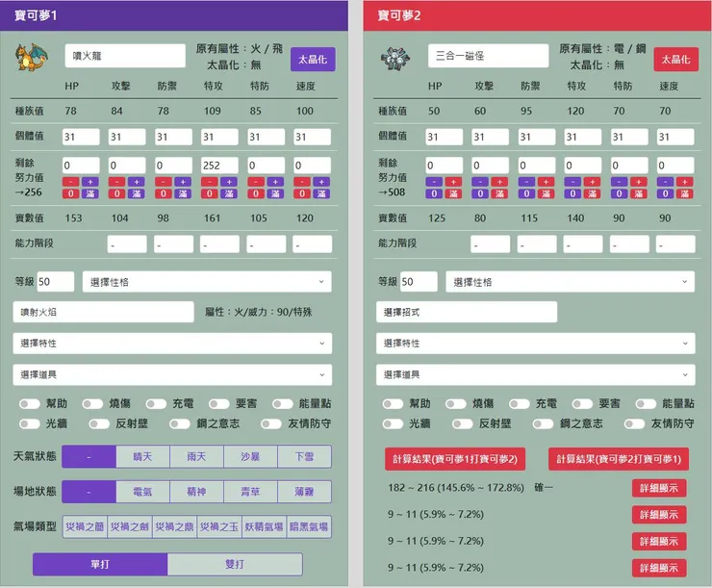Click minus under Pokémon 2 防禦 effort value
The width and height of the screenshot is (712, 588).
[x=526, y=182]
